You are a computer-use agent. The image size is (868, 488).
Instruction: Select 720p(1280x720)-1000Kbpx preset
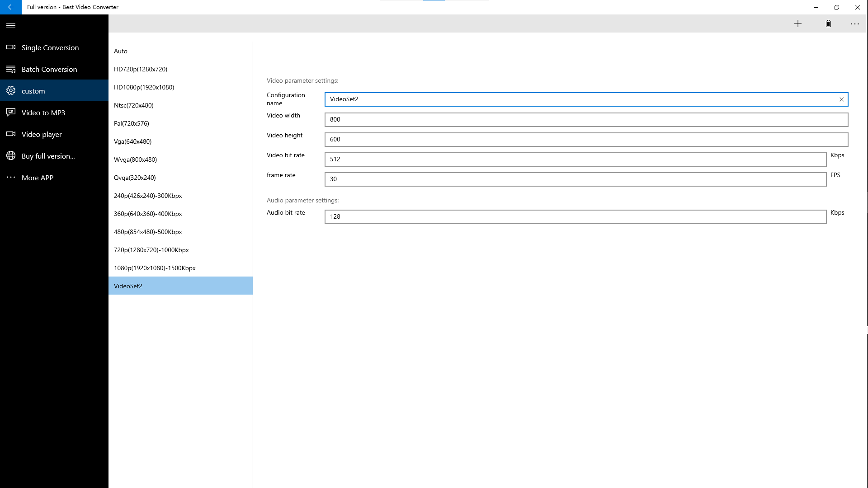[x=180, y=250]
